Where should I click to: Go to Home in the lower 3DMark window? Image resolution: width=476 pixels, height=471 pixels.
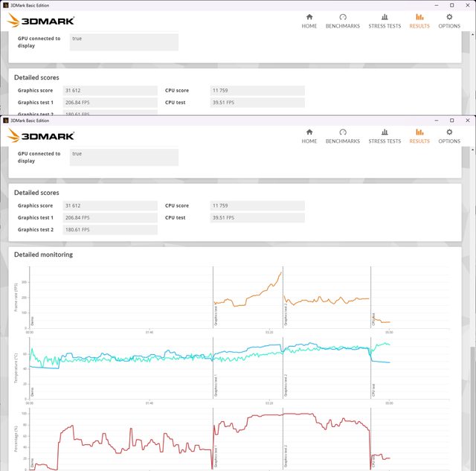pyautogui.click(x=309, y=135)
